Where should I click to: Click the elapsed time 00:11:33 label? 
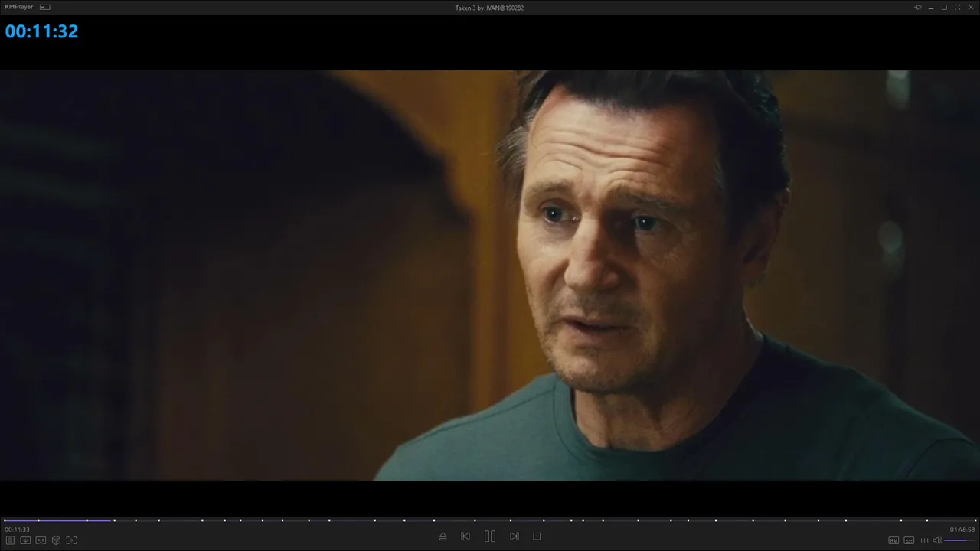click(x=17, y=530)
